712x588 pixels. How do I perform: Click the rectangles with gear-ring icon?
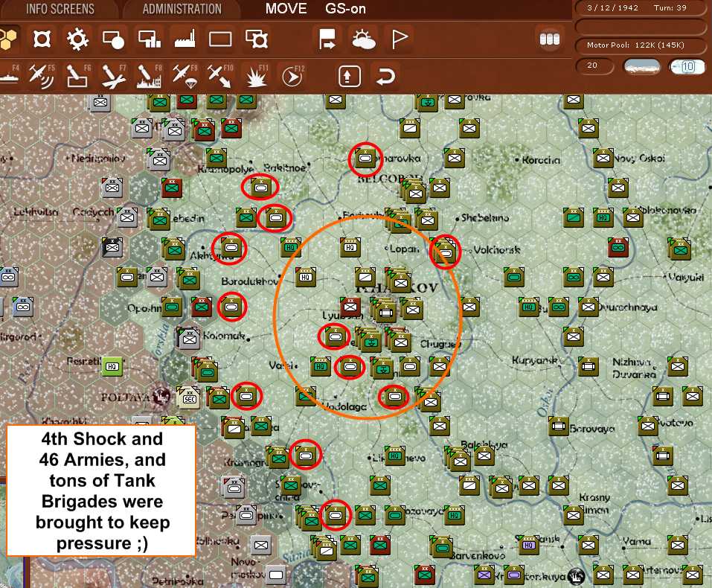[x=257, y=39]
